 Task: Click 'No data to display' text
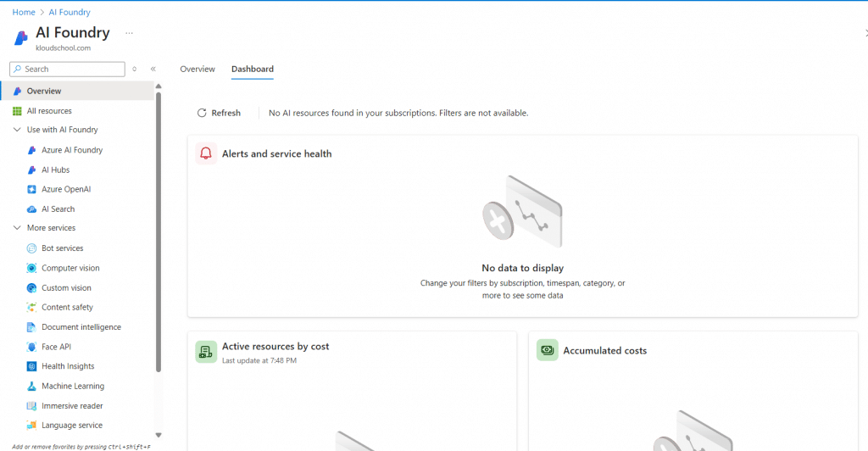(522, 268)
